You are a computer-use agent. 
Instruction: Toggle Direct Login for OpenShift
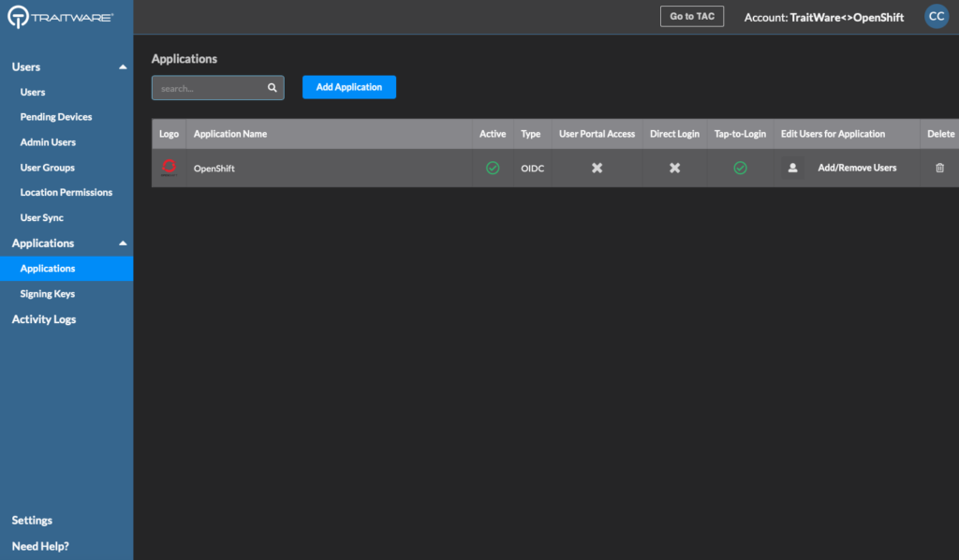pyautogui.click(x=674, y=168)
